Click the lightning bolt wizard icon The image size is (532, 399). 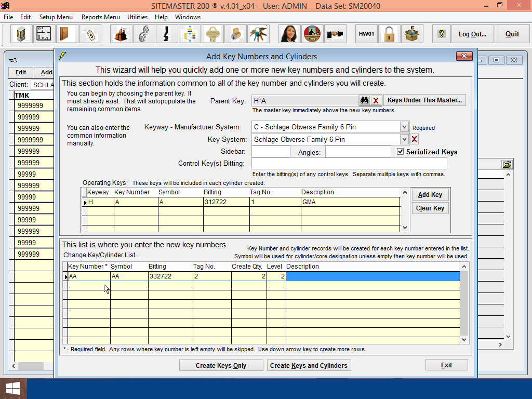tap(63, 56)
